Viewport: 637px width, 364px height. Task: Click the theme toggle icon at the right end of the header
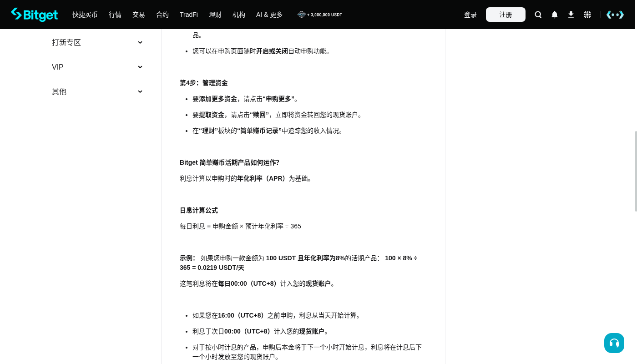click(615, 15)
